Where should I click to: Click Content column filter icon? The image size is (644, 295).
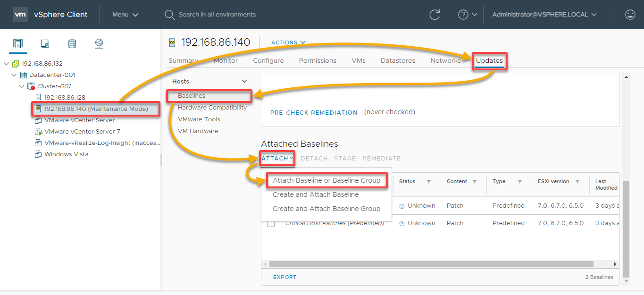coord(475,182)
